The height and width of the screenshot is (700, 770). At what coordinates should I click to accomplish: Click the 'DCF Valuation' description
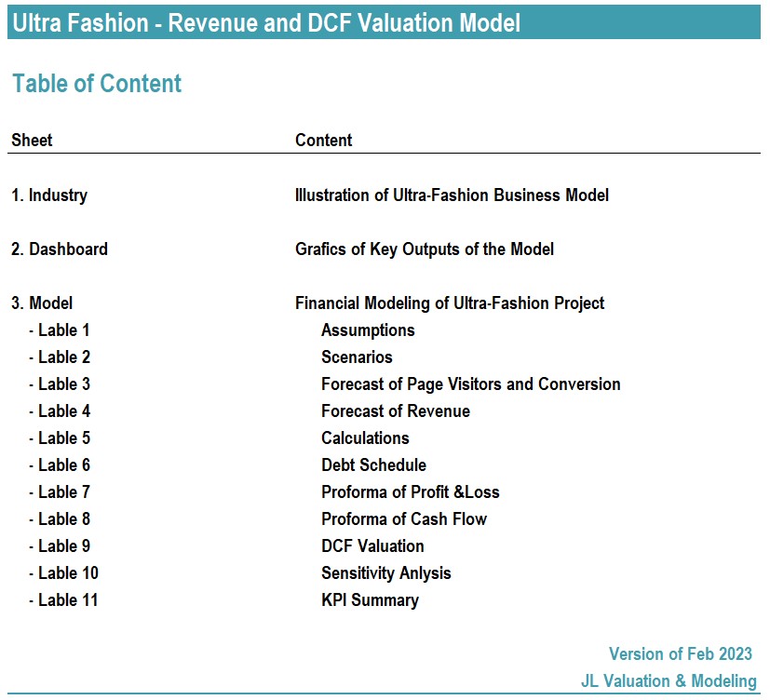pyautogui.click(x=372, y=545)
